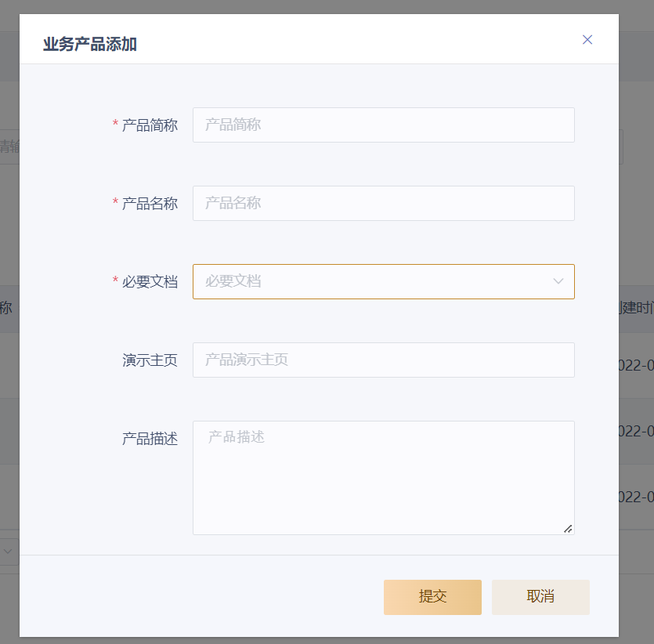Viewport: 654px width, 644px height.
Task: Click the 产品描述 field label
Action: [x=150, y=439]
